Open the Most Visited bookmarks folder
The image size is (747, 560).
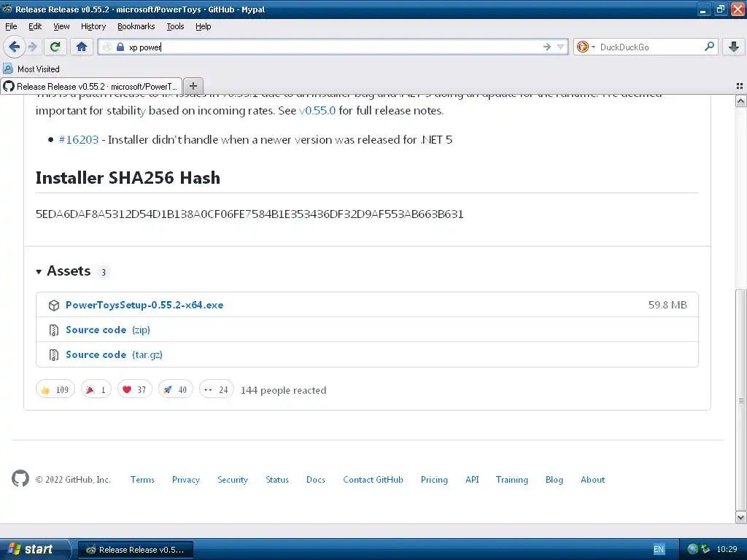31,69
